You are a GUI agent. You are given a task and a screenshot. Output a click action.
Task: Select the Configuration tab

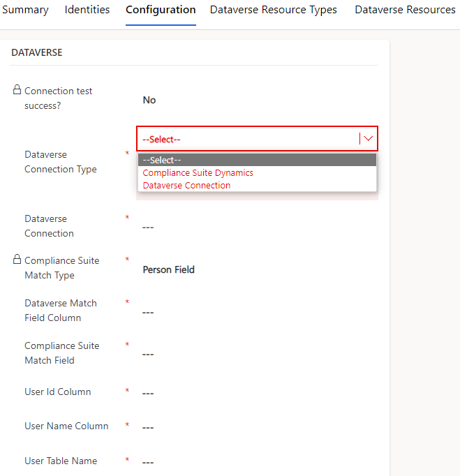pyautogui.click(x=161, y=10)
